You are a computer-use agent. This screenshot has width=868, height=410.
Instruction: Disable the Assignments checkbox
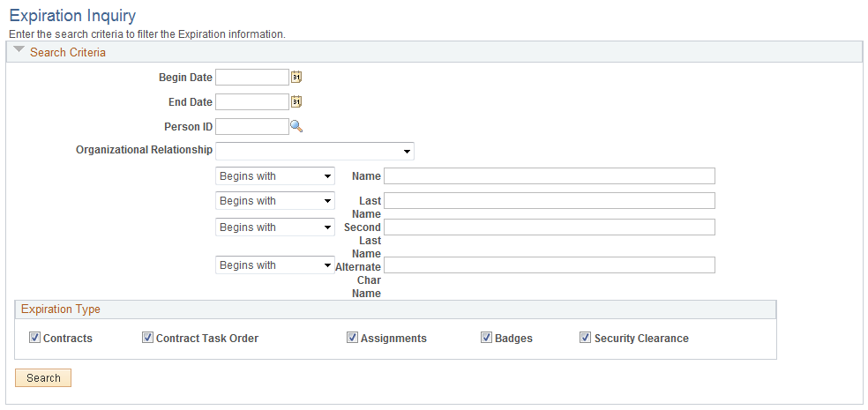pos(352,338)
